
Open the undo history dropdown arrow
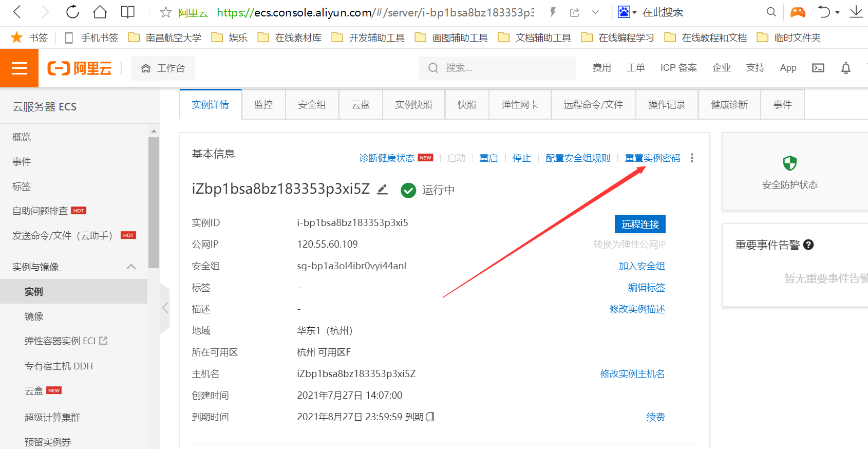837,12
